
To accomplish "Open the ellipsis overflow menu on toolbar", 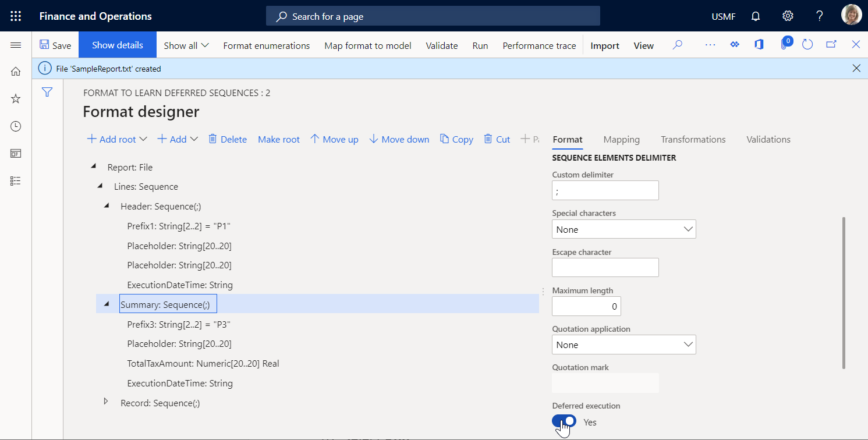I will click(x=710, y=44).
